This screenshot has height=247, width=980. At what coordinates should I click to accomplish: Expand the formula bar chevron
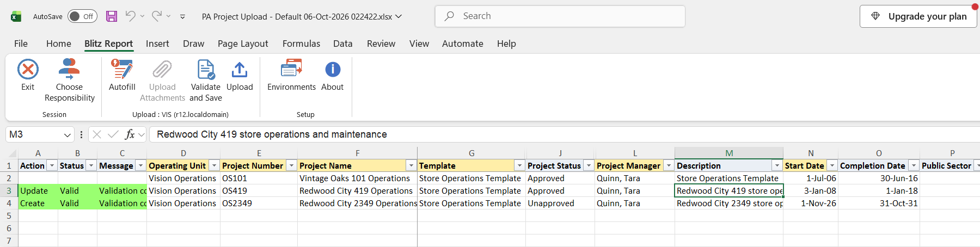142,134
